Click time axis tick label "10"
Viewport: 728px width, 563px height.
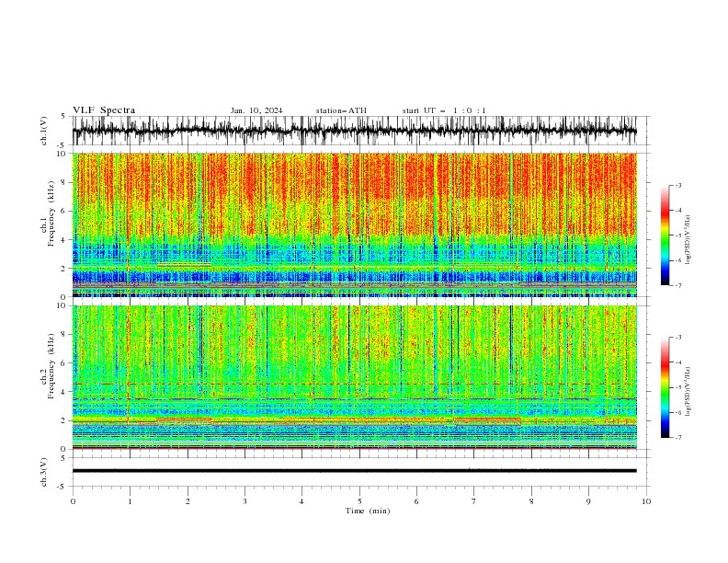click(x=646, y=501)
